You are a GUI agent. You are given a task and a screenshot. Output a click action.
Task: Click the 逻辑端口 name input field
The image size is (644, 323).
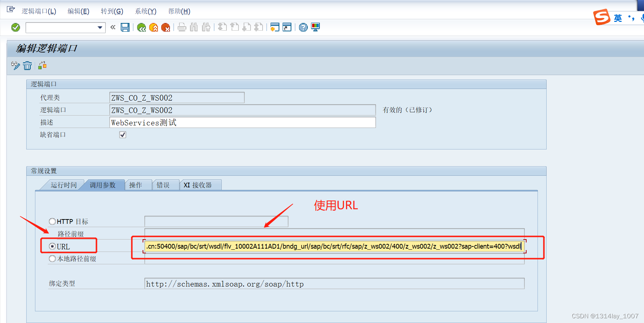click(x=243, y=110)
